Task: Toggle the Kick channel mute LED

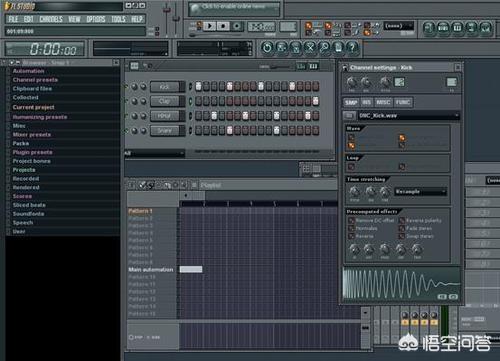Action: pos(126,87)
